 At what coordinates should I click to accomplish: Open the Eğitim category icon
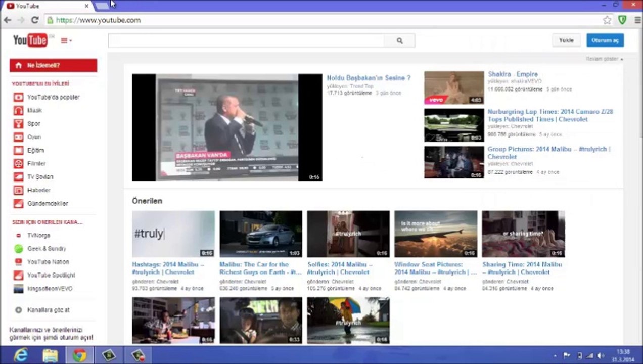pyautogui.click(x=18, y=150)
